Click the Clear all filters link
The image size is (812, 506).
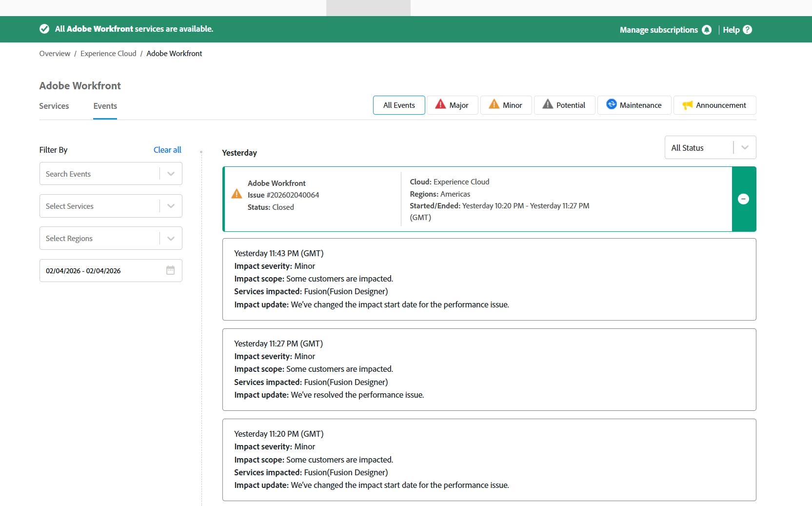click(x=167, y=150)
